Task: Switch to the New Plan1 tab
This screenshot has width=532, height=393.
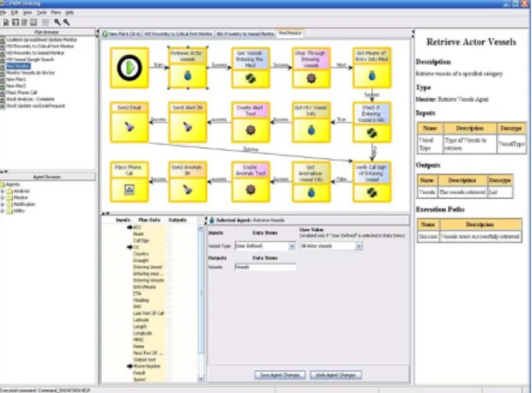Action: [x=121, y=34]
